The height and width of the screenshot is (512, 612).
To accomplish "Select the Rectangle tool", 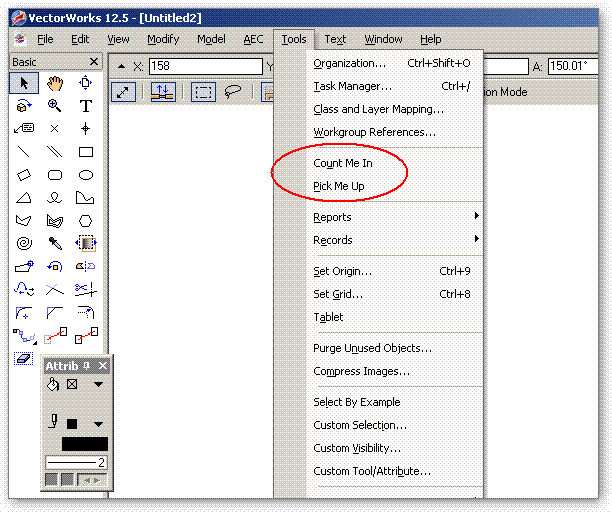I will point(85,152).
